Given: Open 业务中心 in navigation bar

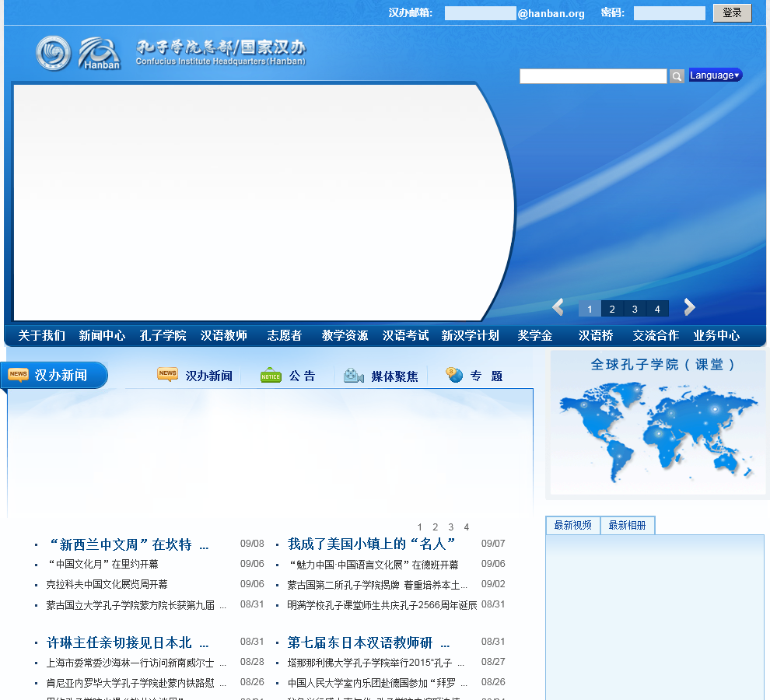Looking at the screenshot, I should click(x=717, y=335).
